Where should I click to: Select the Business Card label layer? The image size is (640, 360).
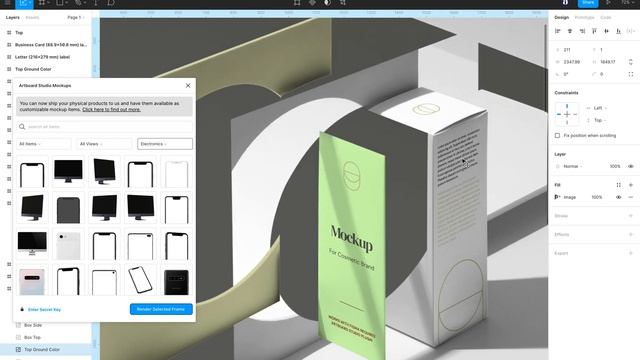tap(51, 45)
